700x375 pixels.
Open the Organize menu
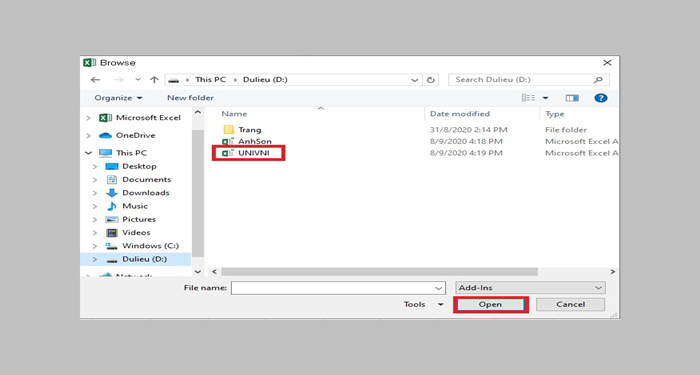pos(118,98)
